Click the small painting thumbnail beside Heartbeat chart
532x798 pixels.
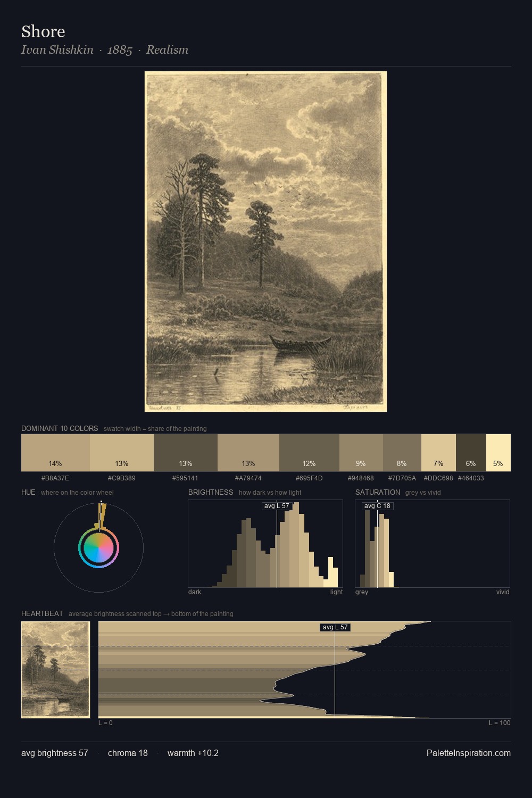pyautogui.click(x=55, y=669)
